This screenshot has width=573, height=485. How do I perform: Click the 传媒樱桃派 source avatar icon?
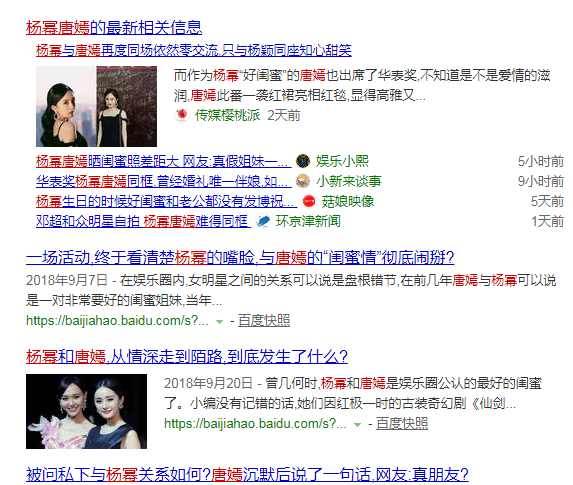click(182, 115)
